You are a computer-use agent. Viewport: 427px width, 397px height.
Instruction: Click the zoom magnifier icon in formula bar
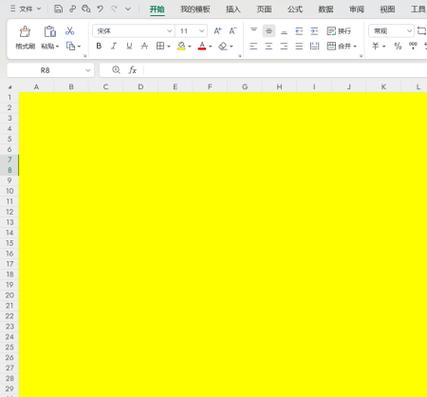[x=116, y=70]
